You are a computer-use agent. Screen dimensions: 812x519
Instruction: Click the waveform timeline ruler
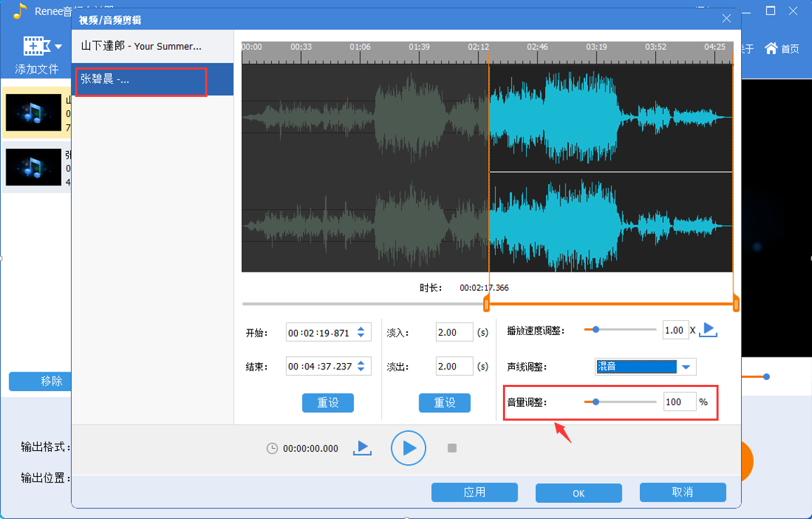coord(487,52)
